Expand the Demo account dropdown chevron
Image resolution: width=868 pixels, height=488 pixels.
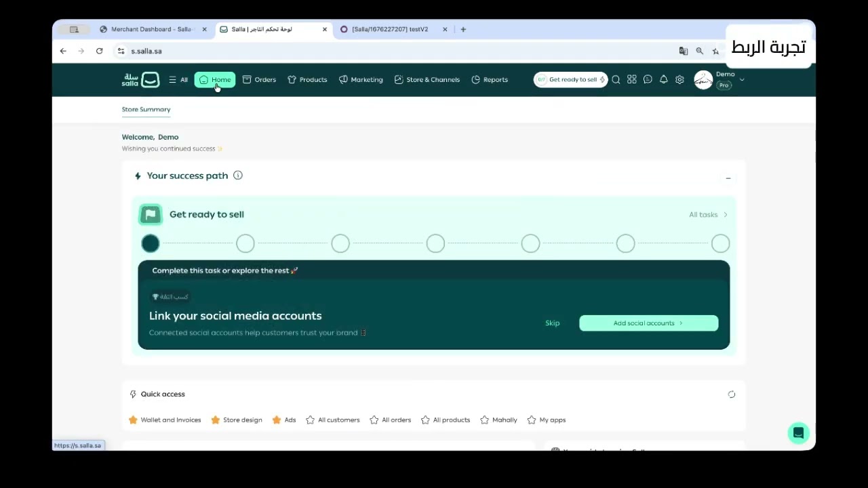tap(742, 80)
